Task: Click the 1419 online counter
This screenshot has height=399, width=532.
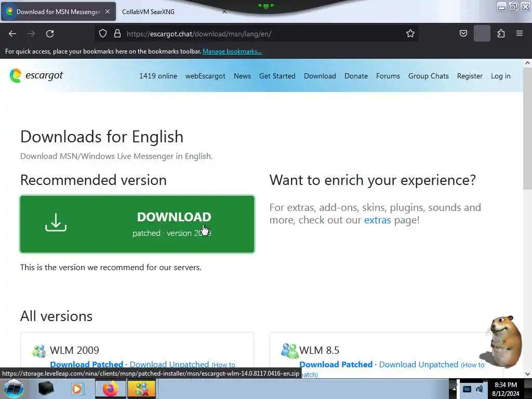Action: [x=158, y=76]
